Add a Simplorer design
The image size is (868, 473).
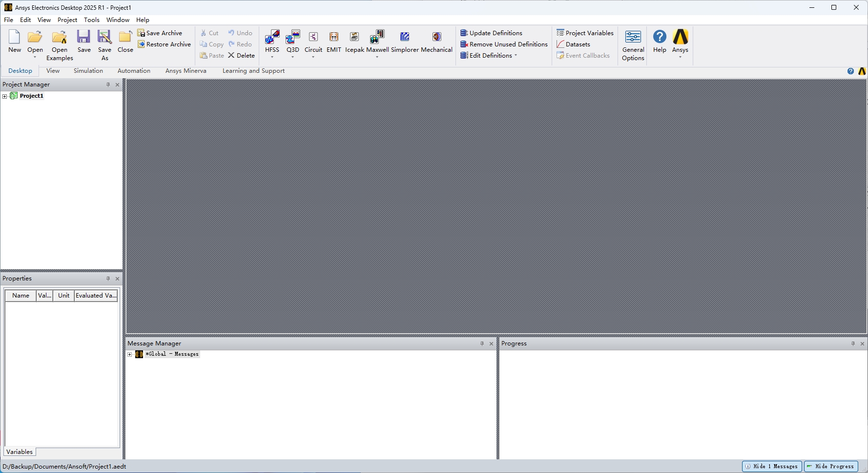pyautogui.click(x=405, y=38)
